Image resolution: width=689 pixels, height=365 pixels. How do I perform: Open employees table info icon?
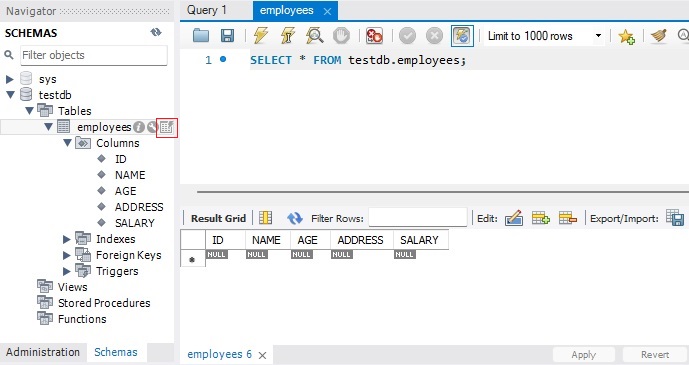point(139,127)
